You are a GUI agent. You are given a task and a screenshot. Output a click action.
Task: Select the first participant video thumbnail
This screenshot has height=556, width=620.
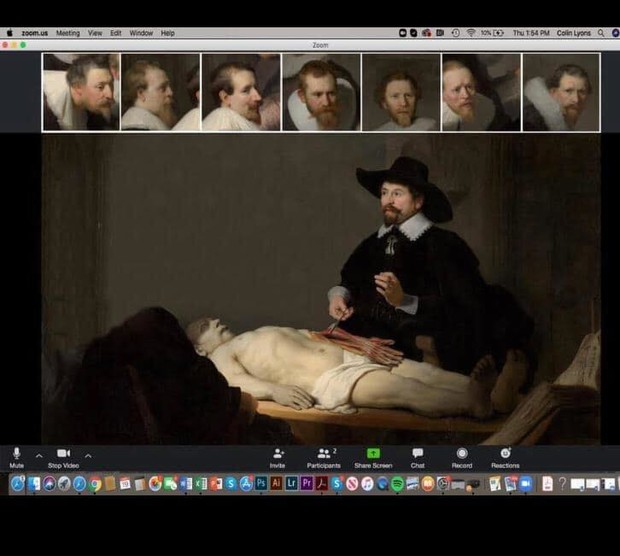tap(81, 92)
